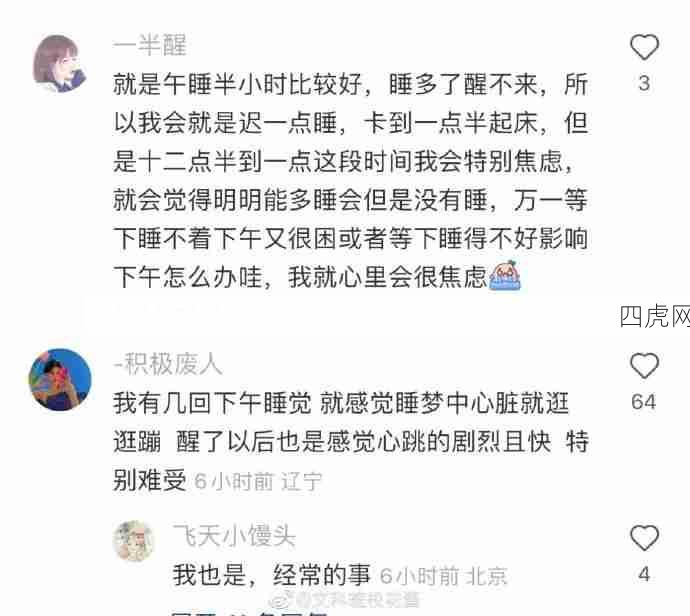Select the reply text 我也是，经常的事
Viewport: 690px width, 616px height.
(x=272, y=575)
